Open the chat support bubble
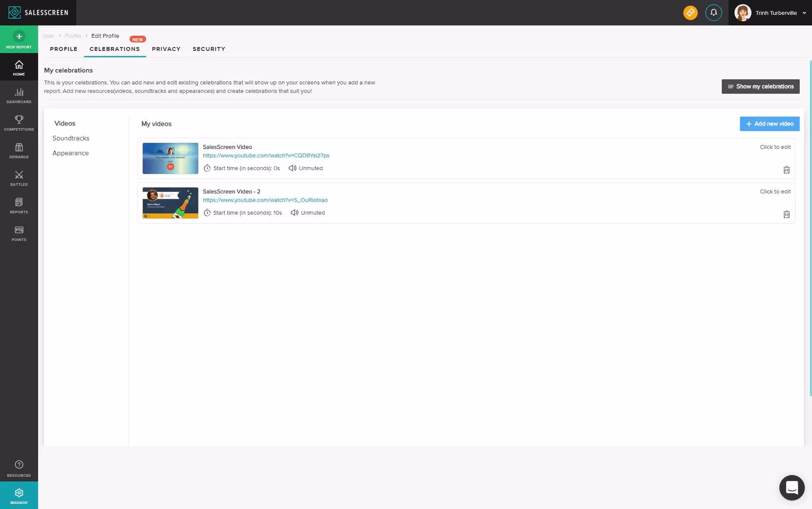812x509 pixels. coord(792,488)
